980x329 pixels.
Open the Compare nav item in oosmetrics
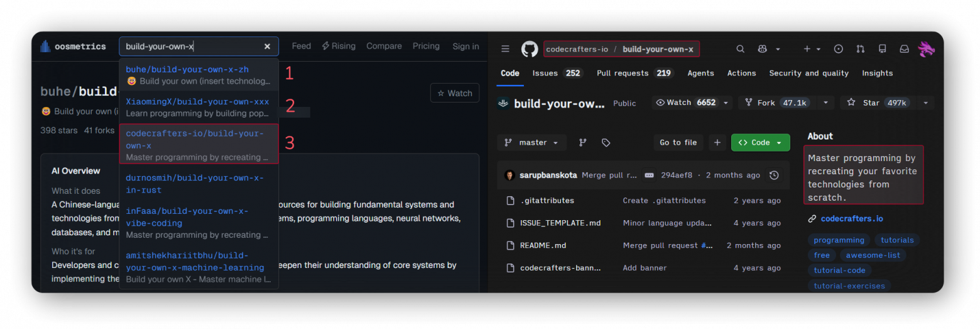(x=384, y=47)
